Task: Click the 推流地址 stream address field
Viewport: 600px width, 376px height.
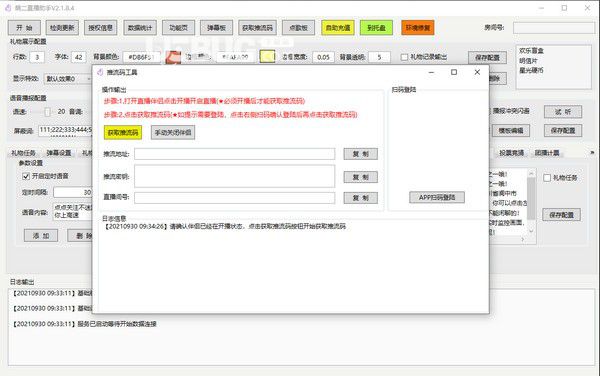Action: [x=235, y=154]
